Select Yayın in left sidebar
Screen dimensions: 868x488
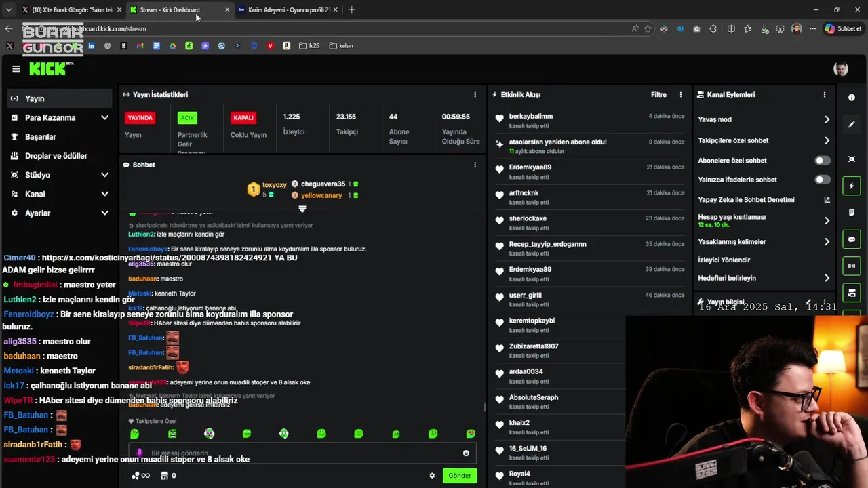point(60,98)
